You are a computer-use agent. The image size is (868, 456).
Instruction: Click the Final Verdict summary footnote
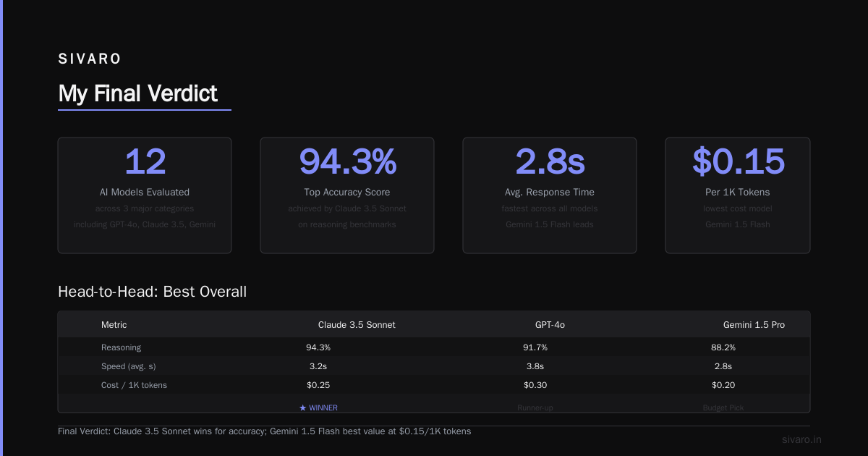tap(264, 431)
